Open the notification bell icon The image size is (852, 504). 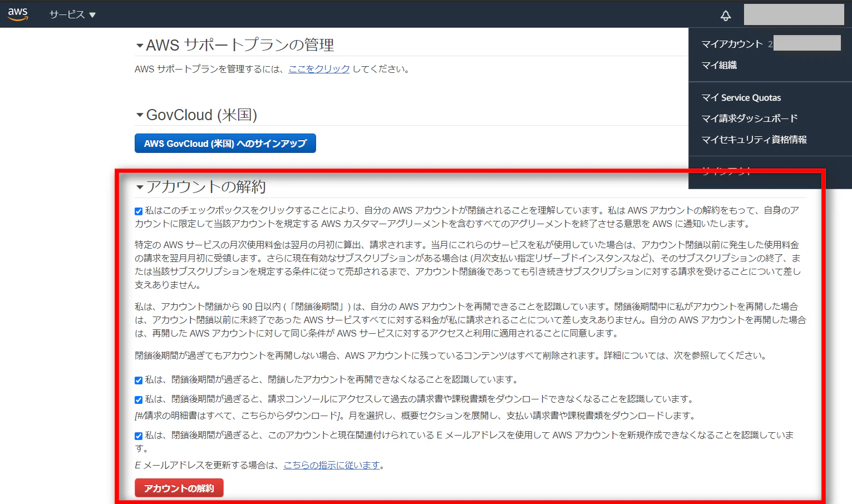[726, 16]
